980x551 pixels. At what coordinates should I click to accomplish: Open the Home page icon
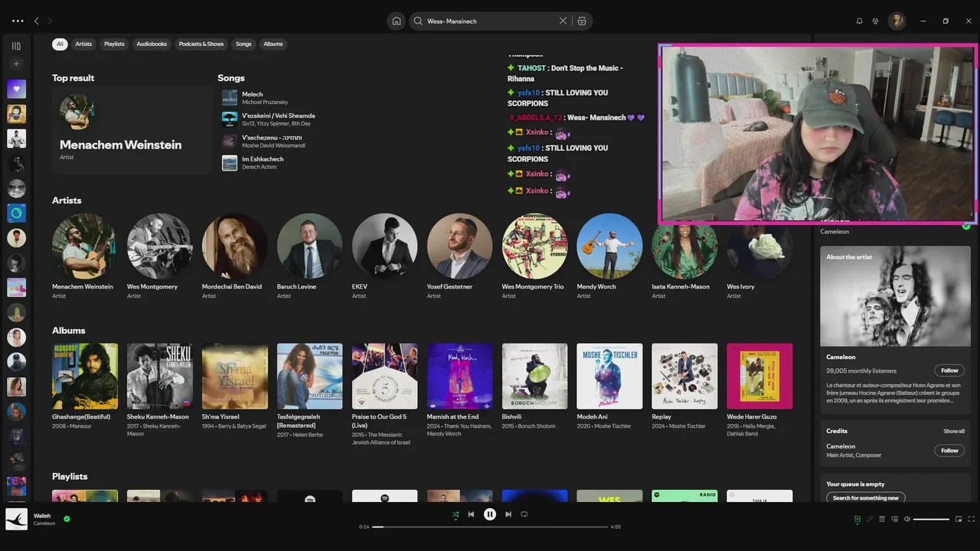[x=396, y=21]
